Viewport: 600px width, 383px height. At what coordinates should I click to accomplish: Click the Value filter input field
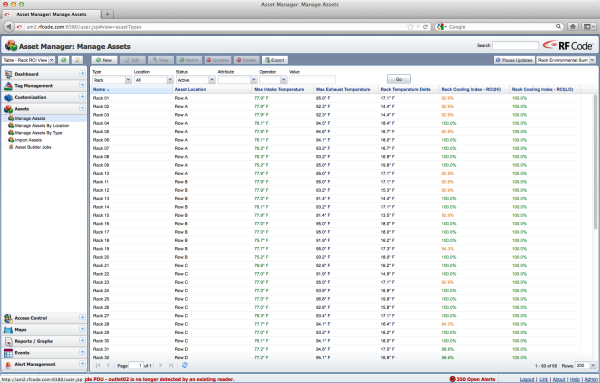pos(312,80)
